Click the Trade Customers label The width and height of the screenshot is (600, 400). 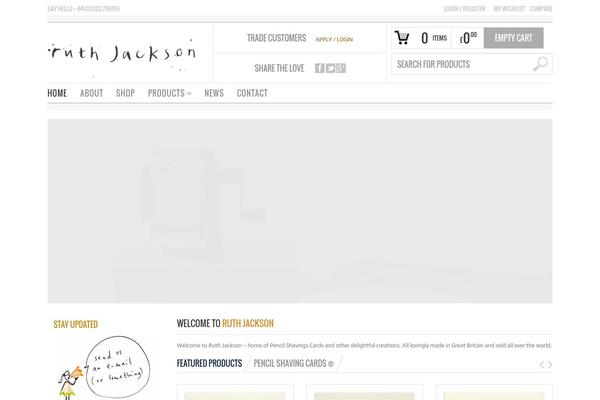tap(277, 38)
